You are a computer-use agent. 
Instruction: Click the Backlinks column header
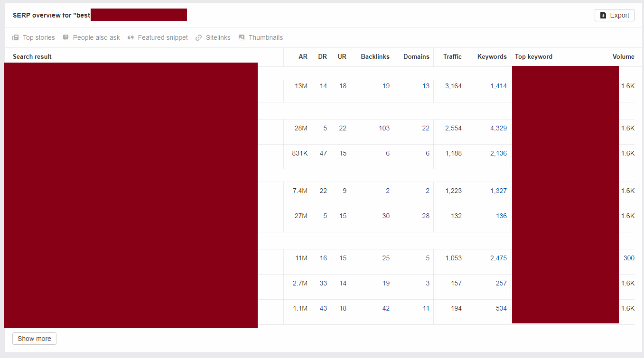(375, 56)
